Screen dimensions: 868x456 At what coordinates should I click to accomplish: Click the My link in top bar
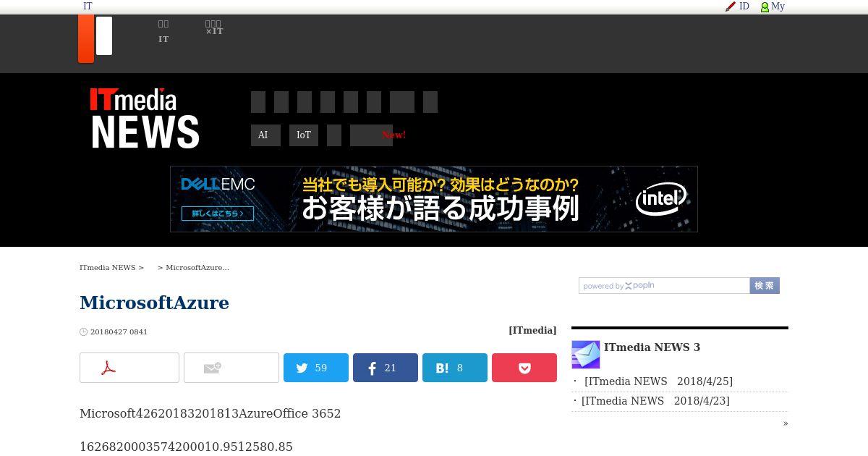(x=778, y=7)
